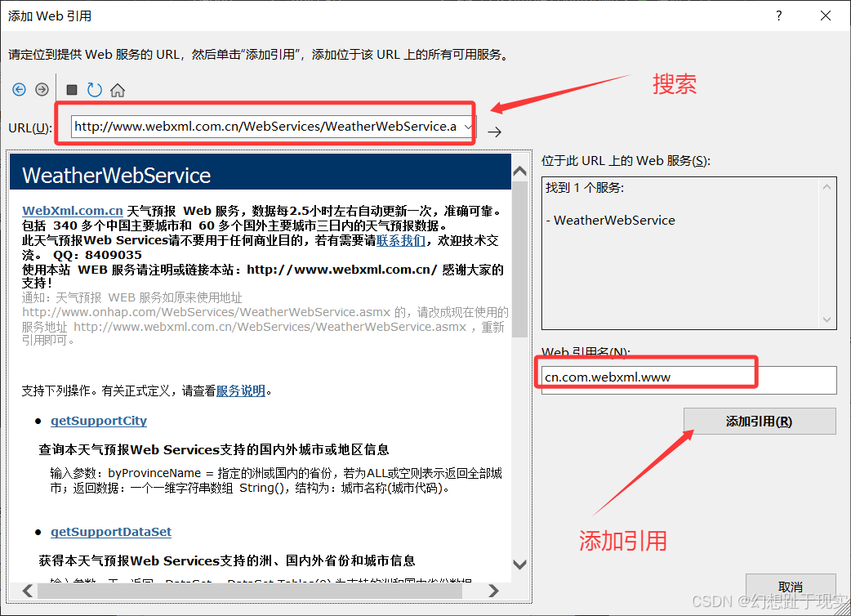Click the horizontal scrollbar left arrow
The height and width of the screenshot is (616, 851).
[x=28, y=591]
